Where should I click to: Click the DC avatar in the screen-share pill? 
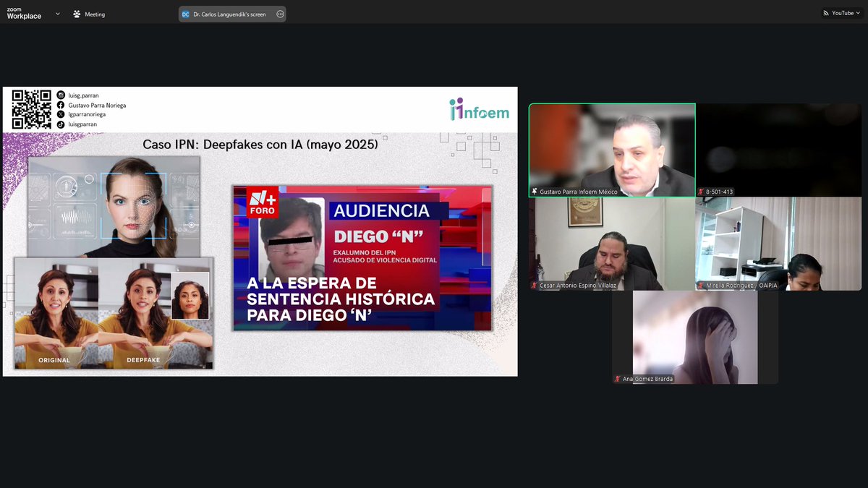click(185, 14)
